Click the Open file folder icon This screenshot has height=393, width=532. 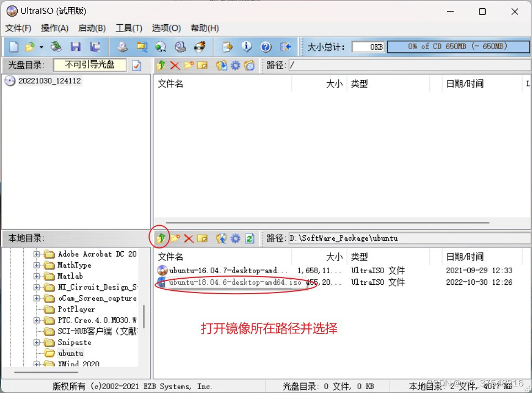coord(30,47)
